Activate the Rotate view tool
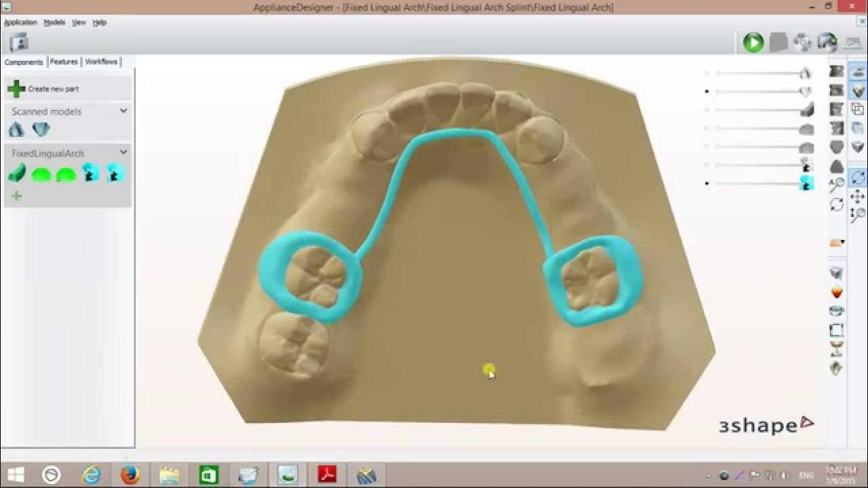Viewport: 868px width, 488px height. [857, 178]
